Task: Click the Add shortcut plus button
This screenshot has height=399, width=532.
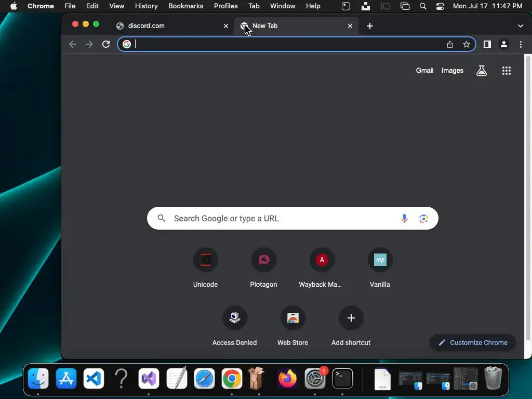Action: pos(351,318)
